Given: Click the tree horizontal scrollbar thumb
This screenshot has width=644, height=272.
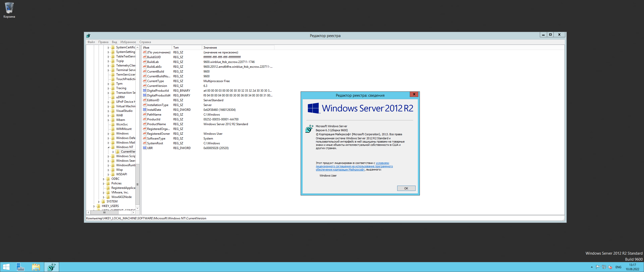Looking at the screenshot, I should [104, 213].
